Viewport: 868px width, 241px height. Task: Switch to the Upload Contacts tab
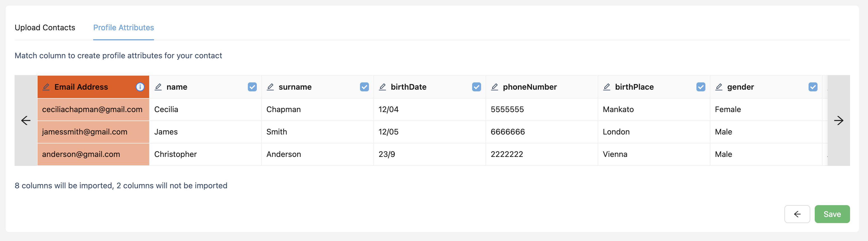point(45,27)
